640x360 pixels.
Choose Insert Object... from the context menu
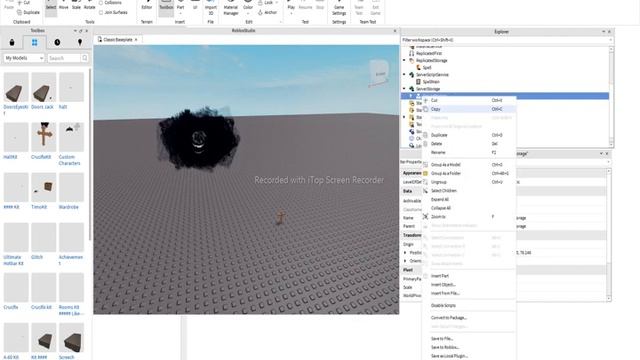[x=469, y=284]
